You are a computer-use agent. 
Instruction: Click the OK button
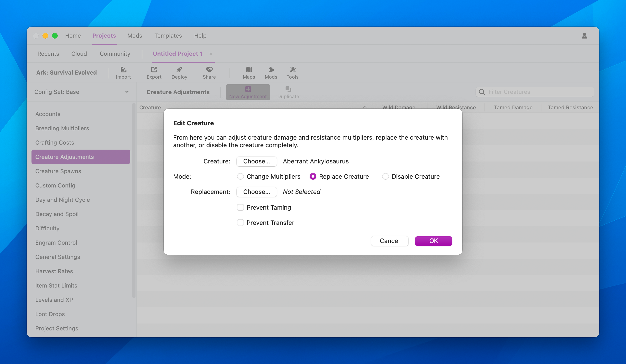click(433, 241)
